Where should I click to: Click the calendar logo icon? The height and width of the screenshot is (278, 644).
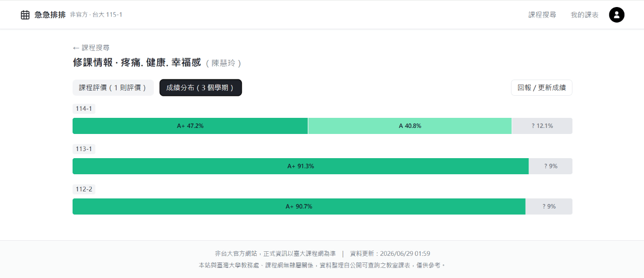(x=25, y=15)
